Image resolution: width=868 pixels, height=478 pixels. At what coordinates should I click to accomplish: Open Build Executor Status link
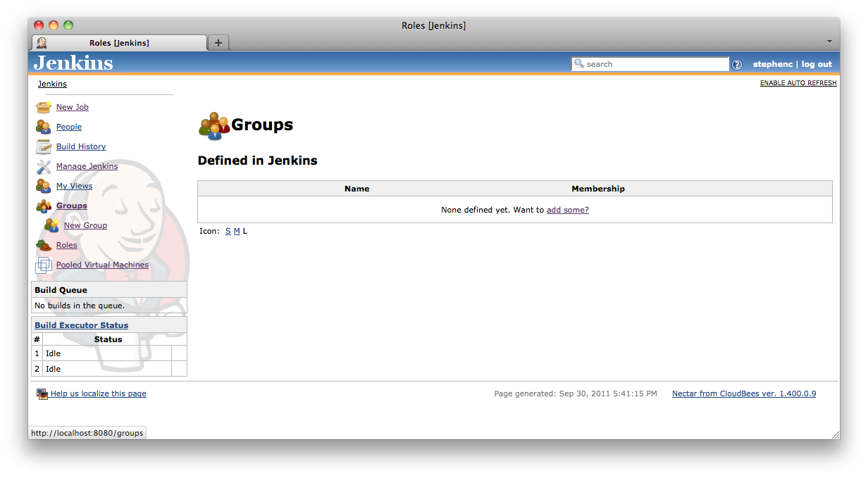pyautogui.click(x=81, y=325)
